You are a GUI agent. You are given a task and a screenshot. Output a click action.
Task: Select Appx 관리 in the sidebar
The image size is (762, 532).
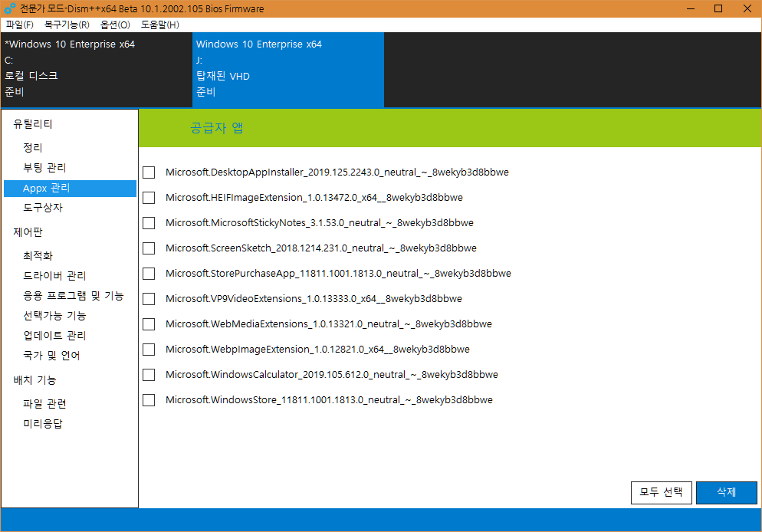tap(70, 188)
